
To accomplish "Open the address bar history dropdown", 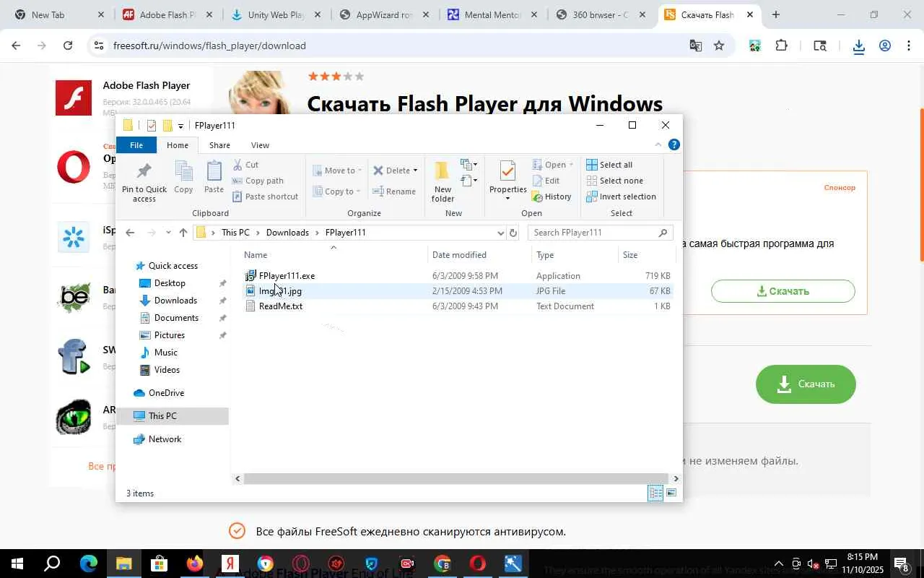I will coord(500,233).
